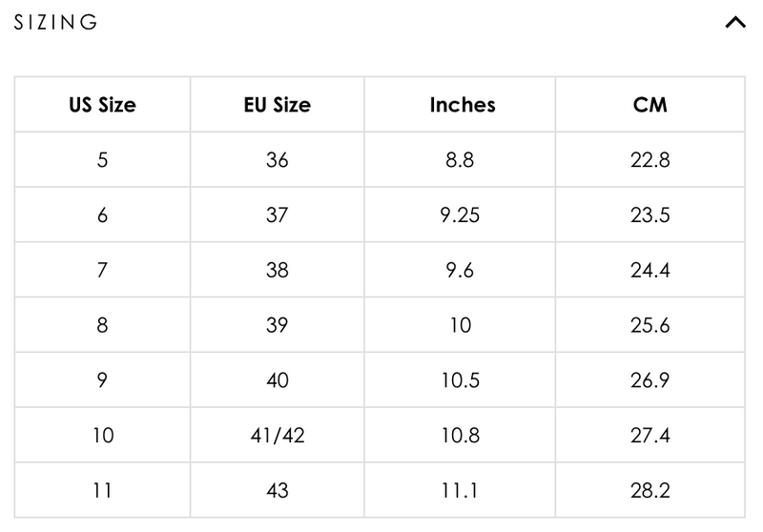Screen dimensions: 763x532
Task: Click the EU size 38 cell
Action: 278,271
